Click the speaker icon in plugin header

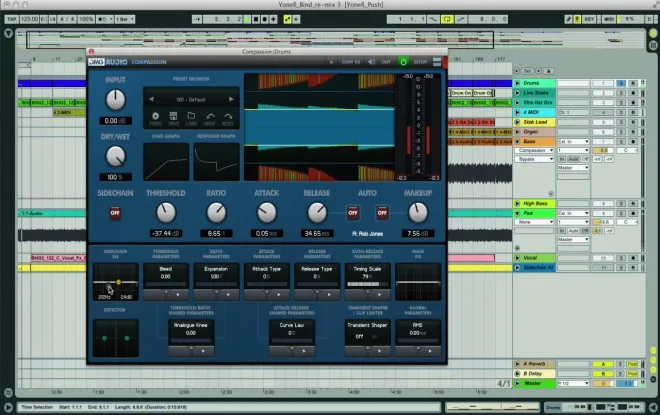click(371, 62)
